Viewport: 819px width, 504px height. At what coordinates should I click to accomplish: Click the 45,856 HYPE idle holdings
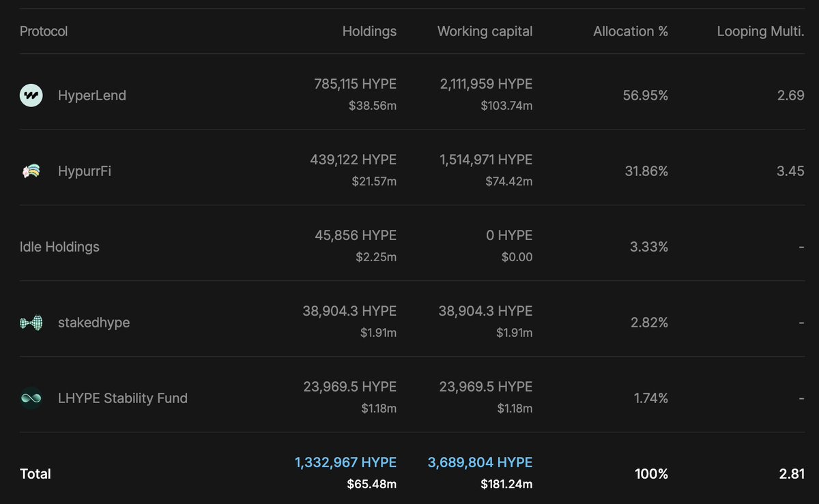click(x=356, y=235)
